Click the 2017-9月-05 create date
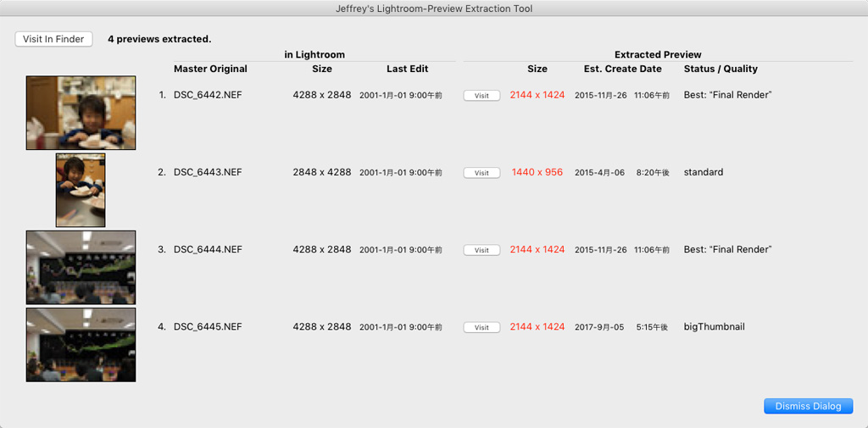Image resolution: width=868 pixels, height=428 pixels. click(x=599, y=327)
